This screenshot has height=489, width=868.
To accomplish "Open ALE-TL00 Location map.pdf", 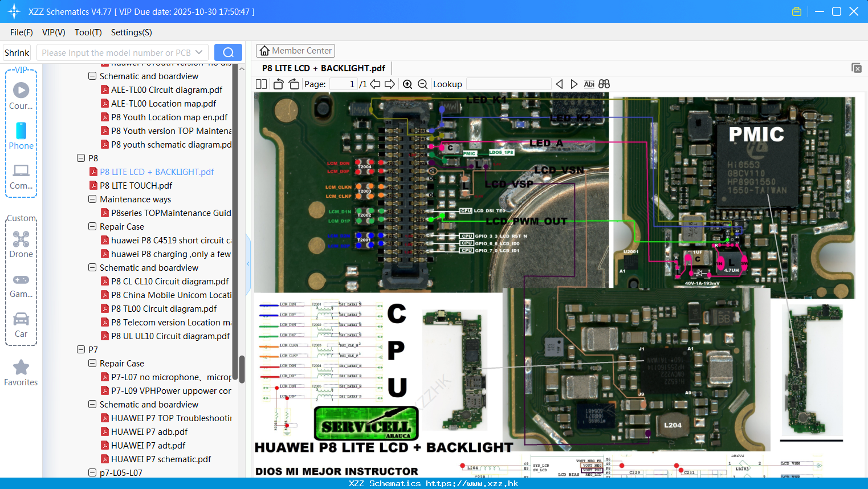I will coord(164,103).
